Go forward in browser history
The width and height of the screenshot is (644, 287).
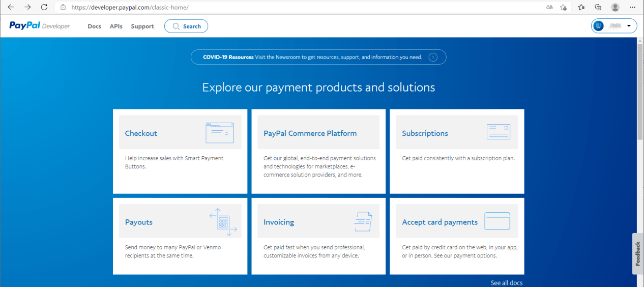pyautogui.click(x=27, y=7)
